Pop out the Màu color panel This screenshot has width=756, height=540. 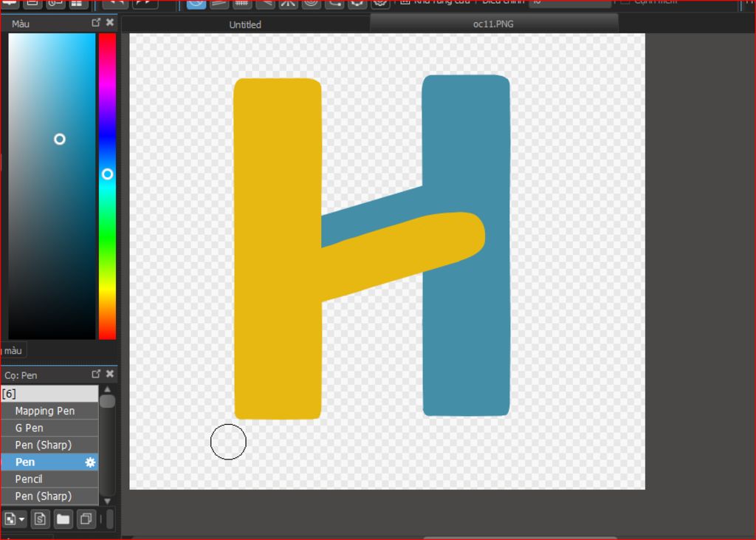tap(96, 22)
